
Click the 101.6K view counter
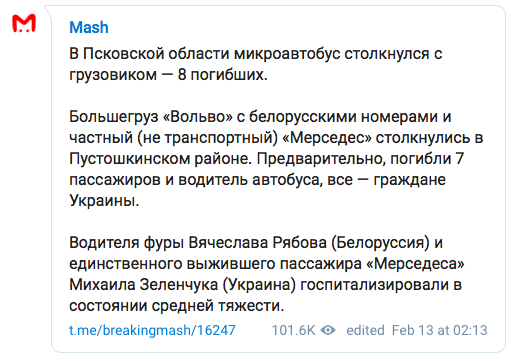point(293,330)
